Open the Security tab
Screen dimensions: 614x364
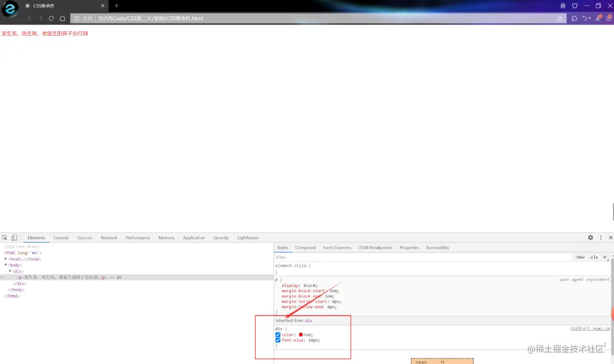[x=221, y=238]
